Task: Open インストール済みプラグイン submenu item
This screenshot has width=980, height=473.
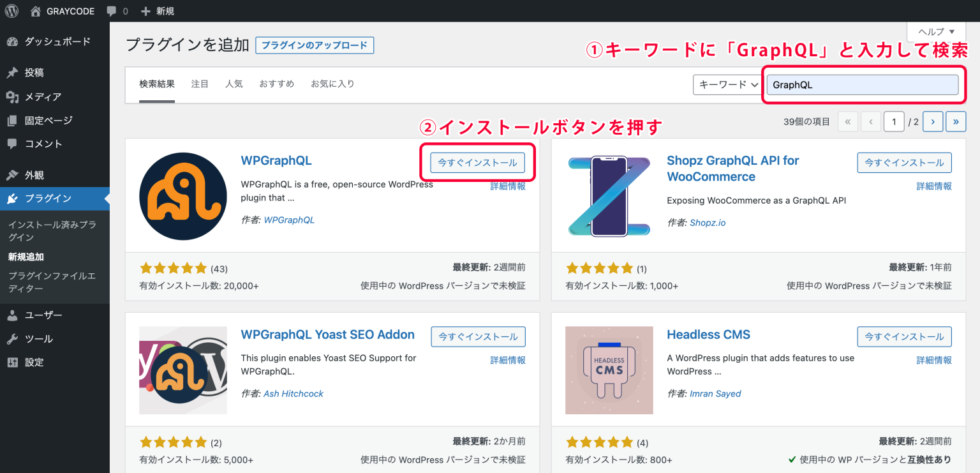Action: [52, 231]
